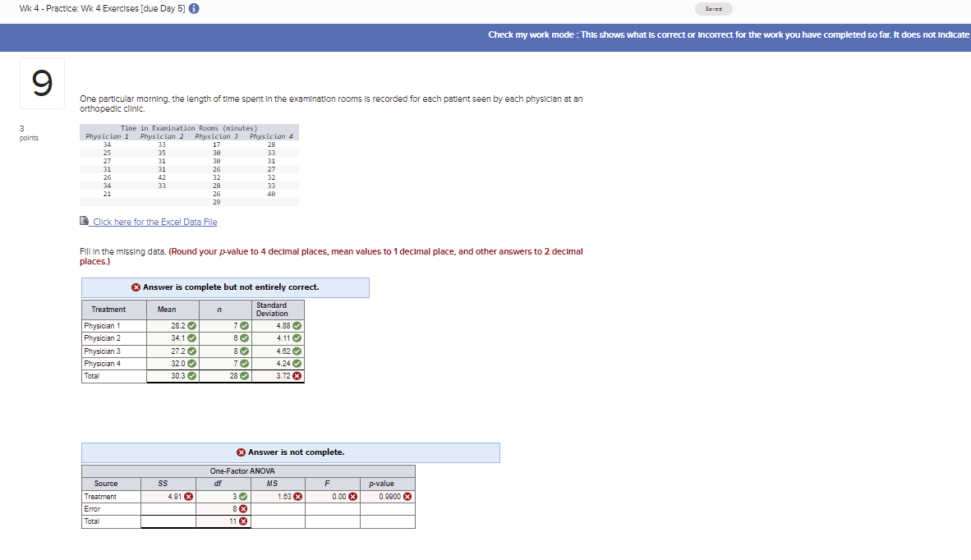Click the 'SS' column header
971x560 pixels.
(x=163, y=484)
